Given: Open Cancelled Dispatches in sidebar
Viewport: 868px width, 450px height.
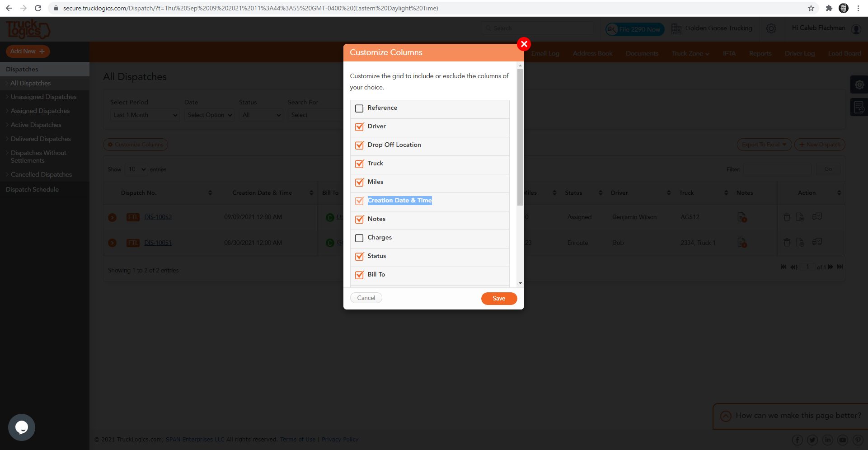Looking at the screenshot, I should (x=42, y=174).
